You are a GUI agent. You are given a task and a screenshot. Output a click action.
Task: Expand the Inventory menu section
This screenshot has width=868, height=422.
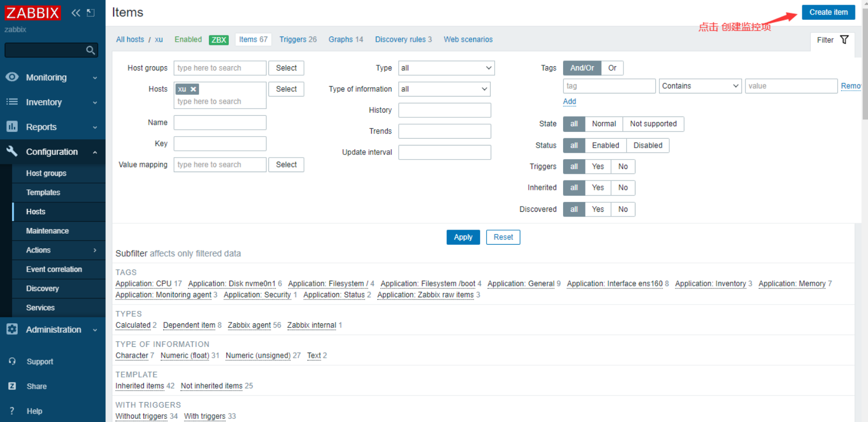[95, 103]
